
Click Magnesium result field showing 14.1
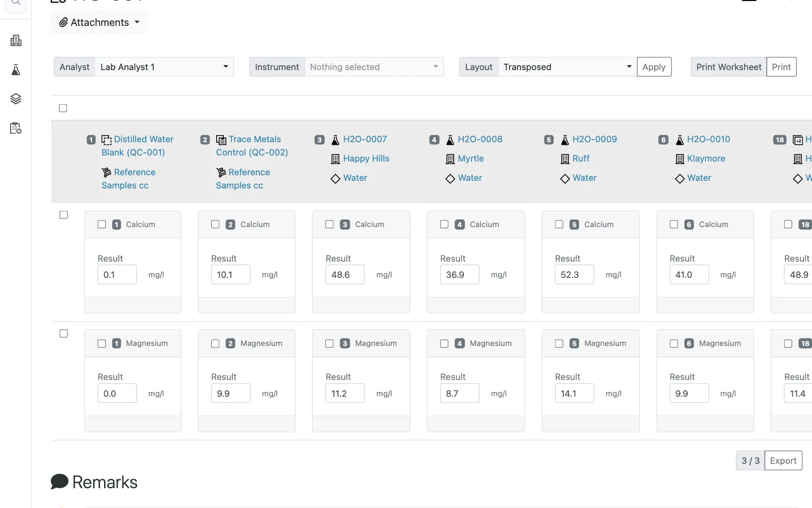pos(574,393)
